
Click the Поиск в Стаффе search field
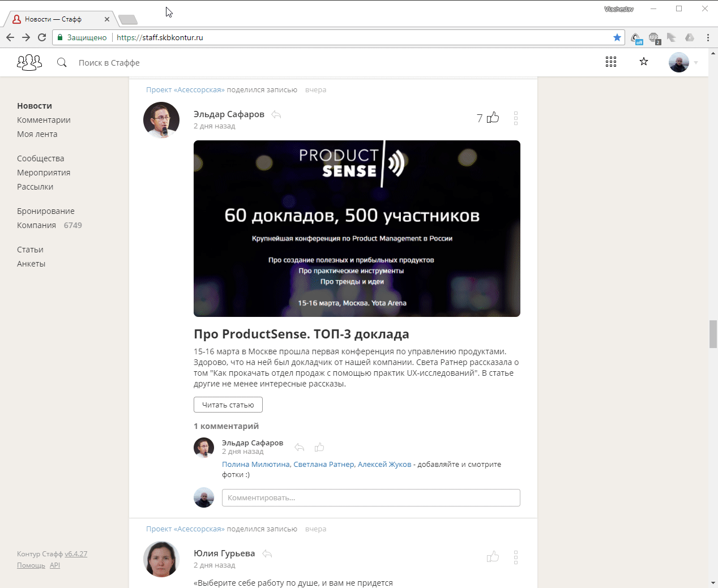tap(109, 63)
